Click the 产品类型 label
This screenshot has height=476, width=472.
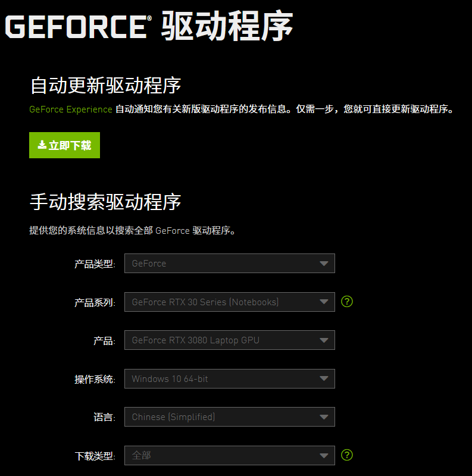pos(95,264)
